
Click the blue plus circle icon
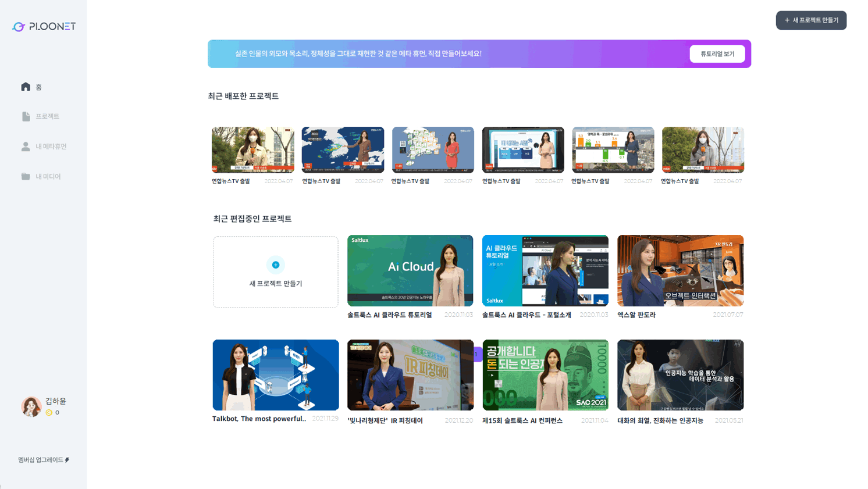[x=276, y=265]
